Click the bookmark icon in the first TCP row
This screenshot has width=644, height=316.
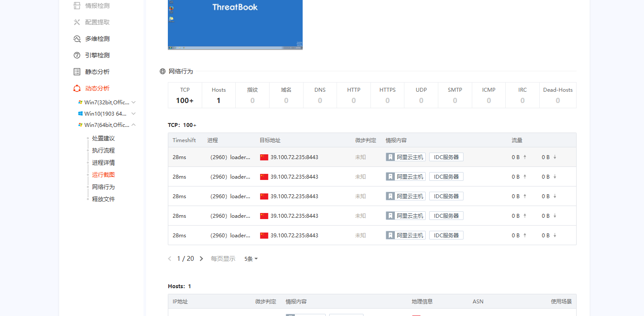[x=390, y=157]
